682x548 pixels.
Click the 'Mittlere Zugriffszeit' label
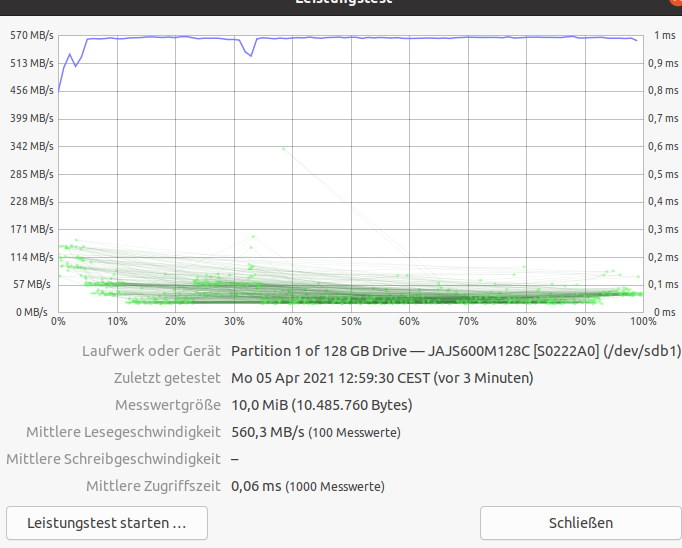(153, 486)
